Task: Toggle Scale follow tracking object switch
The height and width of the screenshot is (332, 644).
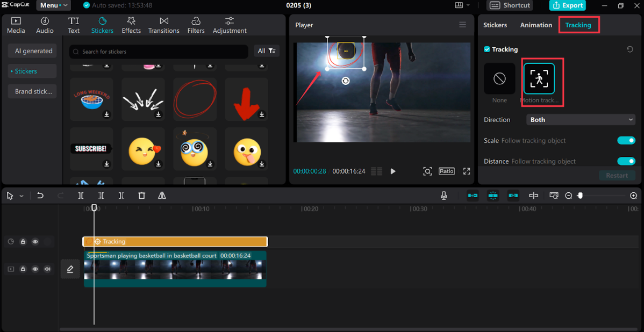Action: click(626, 141)
